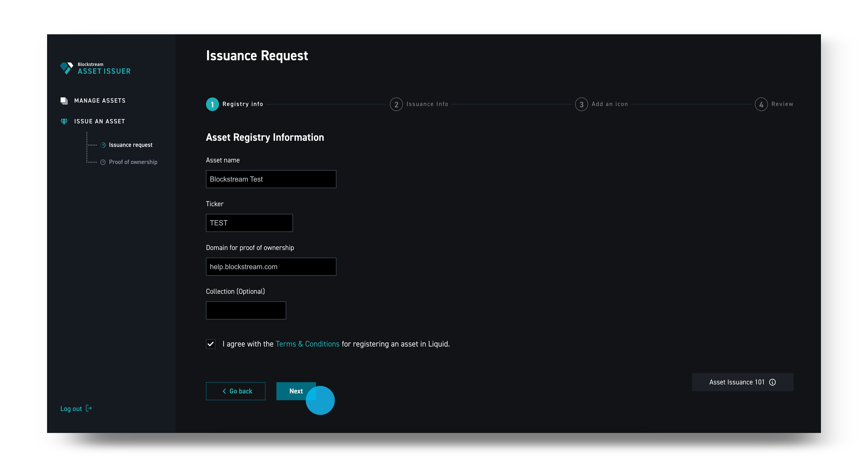Open Proof of ownership sub-item
The width and height of the screenshot is (868, 467).
(x=133, y=162)
